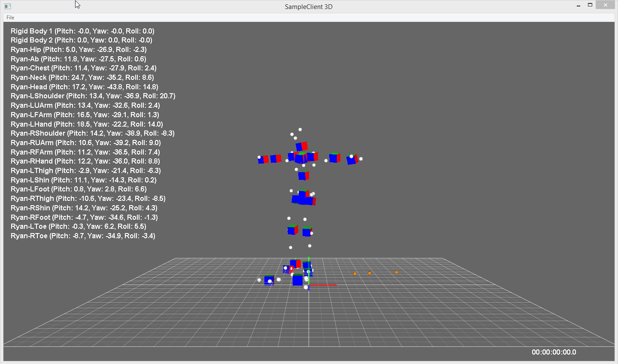This screenshot has height=364, width=618.
Task: Close the SampleClient 3D window
Action: [x=605, y=5]
